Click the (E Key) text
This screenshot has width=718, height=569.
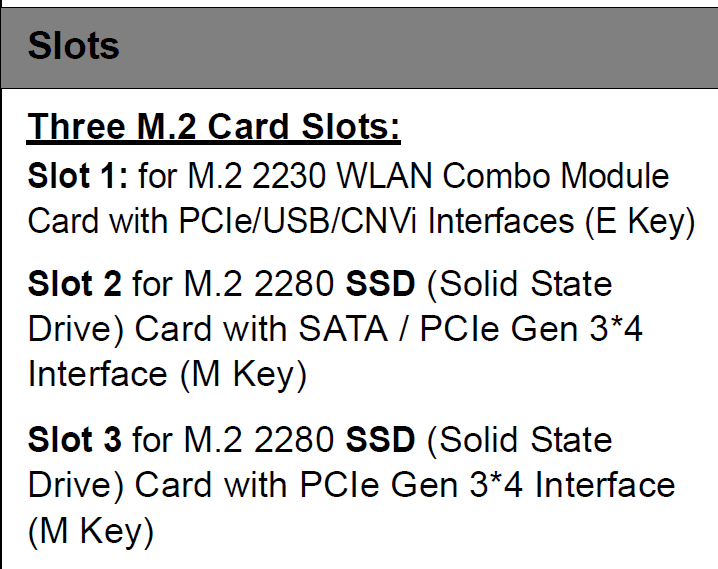point(641,222)
